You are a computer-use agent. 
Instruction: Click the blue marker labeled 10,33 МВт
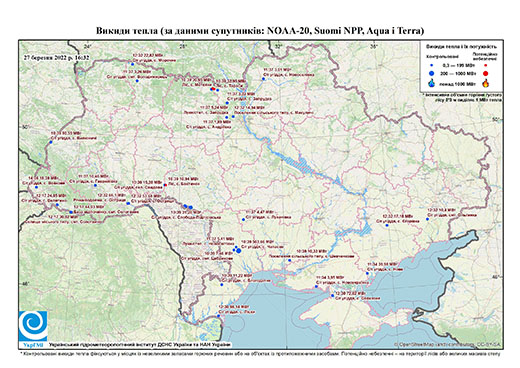tap(289, 260)
